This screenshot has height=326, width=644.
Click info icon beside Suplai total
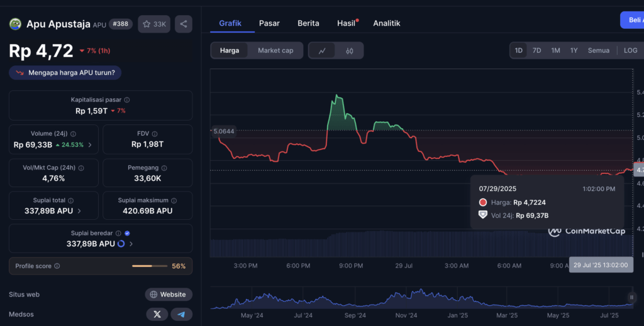[70, 200]
